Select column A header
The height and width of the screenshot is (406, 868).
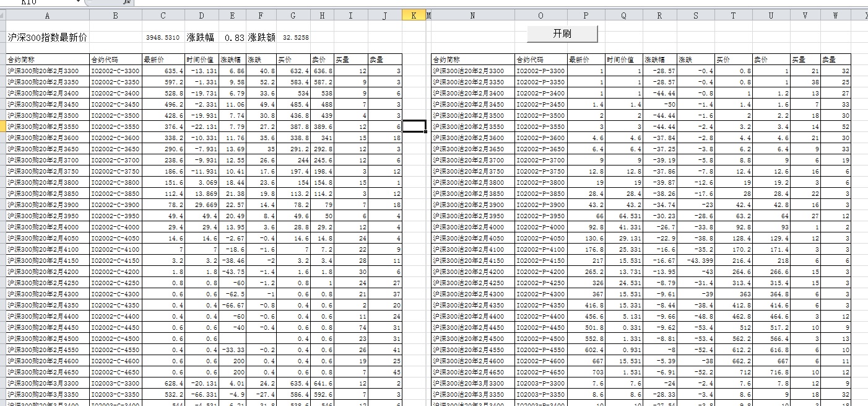click(x=47, y=16)
